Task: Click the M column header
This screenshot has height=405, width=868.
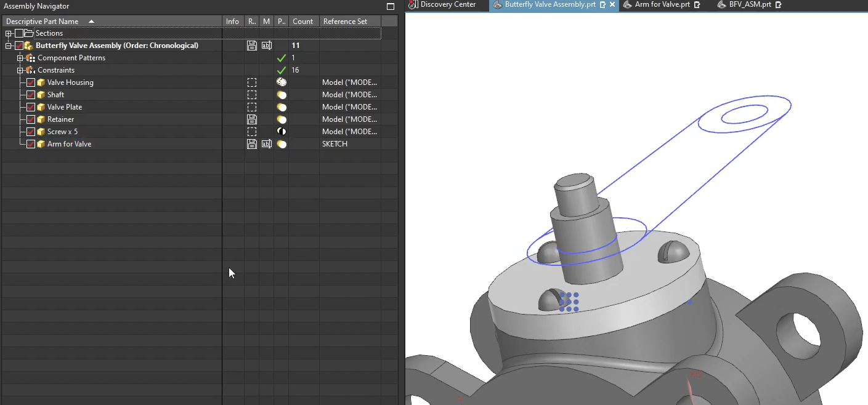Action: coord(267,22)
